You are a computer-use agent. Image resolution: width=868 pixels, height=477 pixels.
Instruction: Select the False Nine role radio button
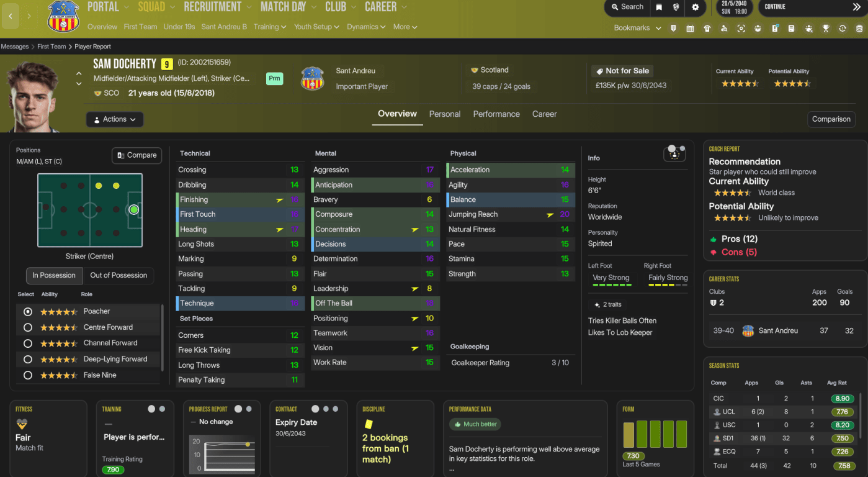[27, 375]
